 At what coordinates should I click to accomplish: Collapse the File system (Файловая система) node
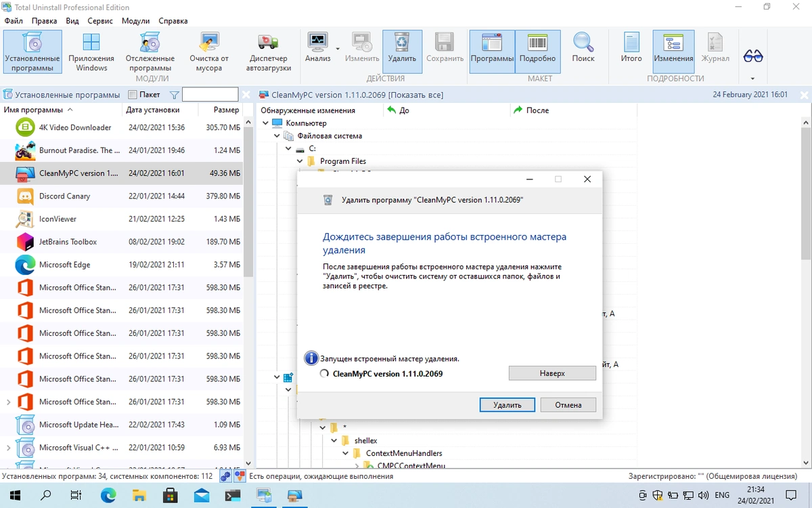[277, 135]
